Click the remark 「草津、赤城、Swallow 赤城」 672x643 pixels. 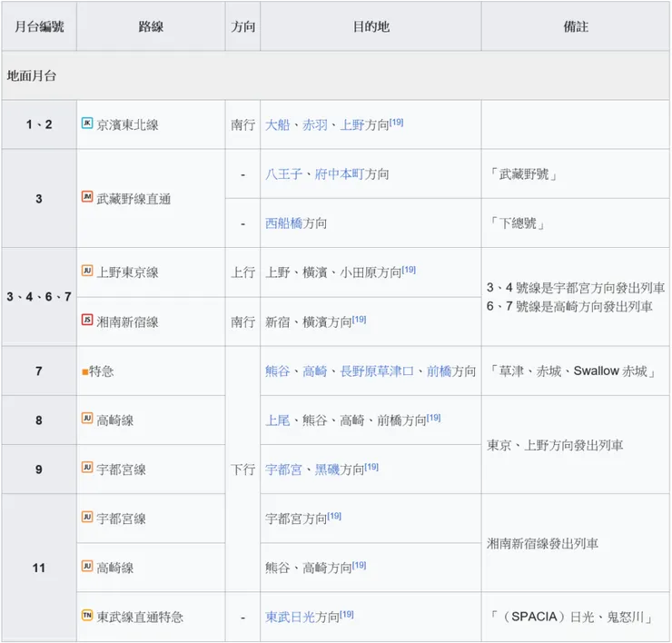(573, 371)
